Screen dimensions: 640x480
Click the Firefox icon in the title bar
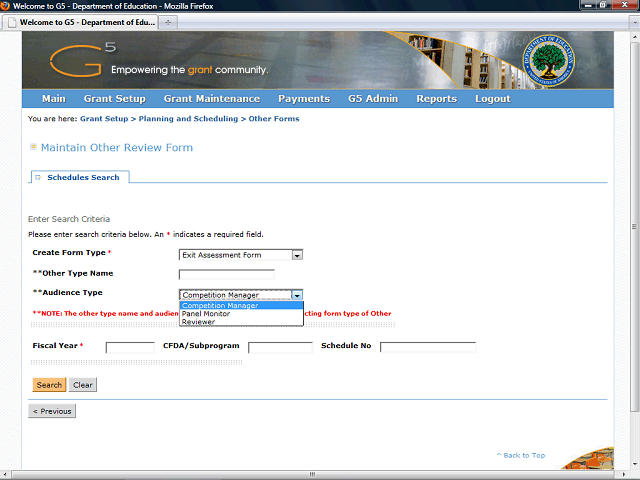pos(5,6)
